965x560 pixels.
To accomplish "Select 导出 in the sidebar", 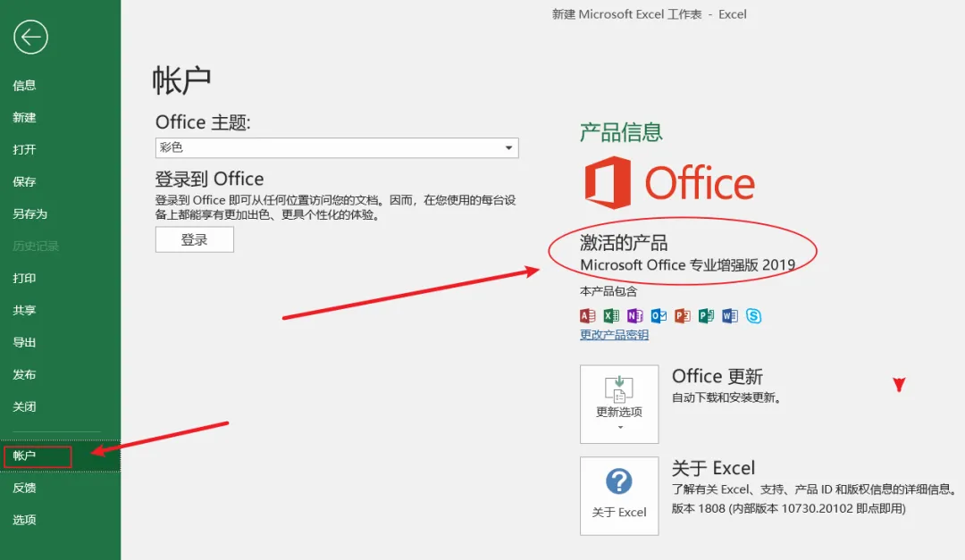I will pos(25,342).
